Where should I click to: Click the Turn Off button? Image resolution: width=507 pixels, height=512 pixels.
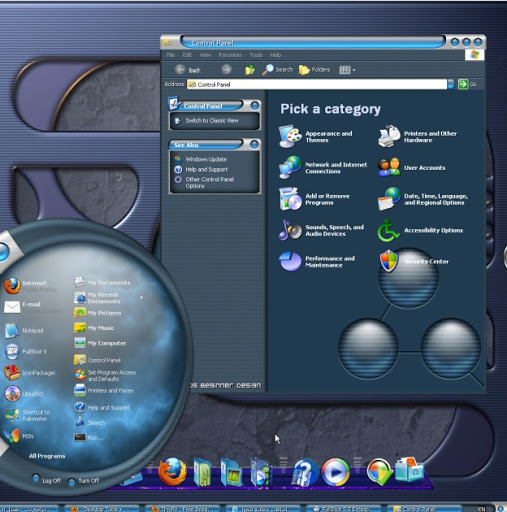click(83, 481)
